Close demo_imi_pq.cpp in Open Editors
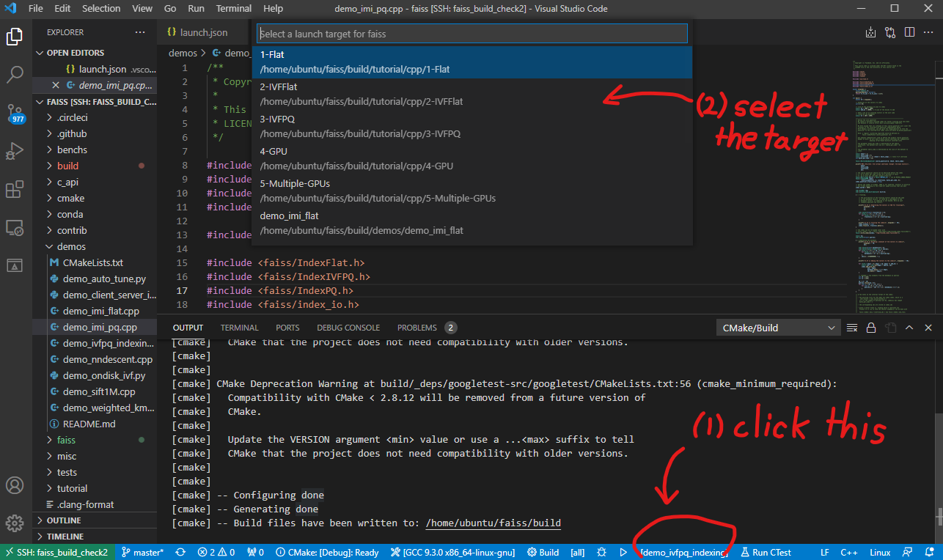This screenshot has height=560, width=943. point(56,85)
